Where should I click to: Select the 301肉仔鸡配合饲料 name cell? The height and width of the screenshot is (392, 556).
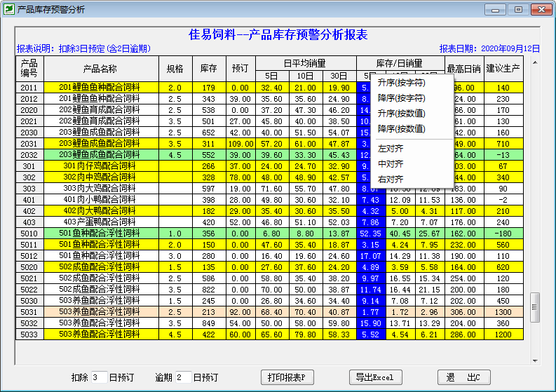click(x=101, y=166)
